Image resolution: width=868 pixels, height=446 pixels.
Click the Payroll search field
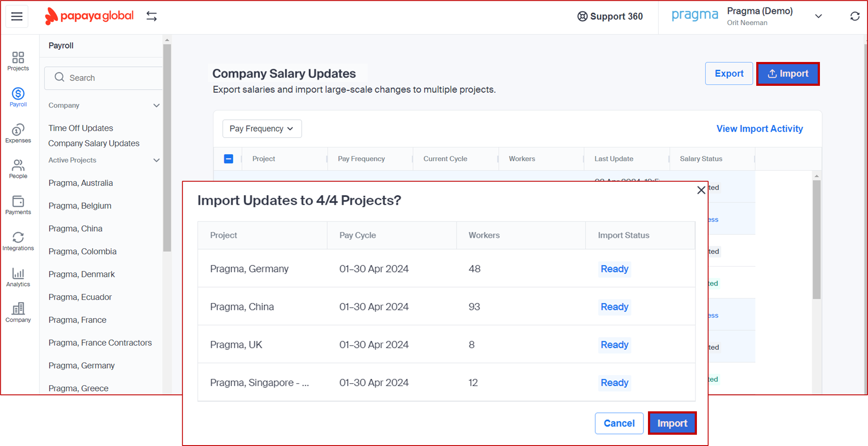[x=103, y=78]
